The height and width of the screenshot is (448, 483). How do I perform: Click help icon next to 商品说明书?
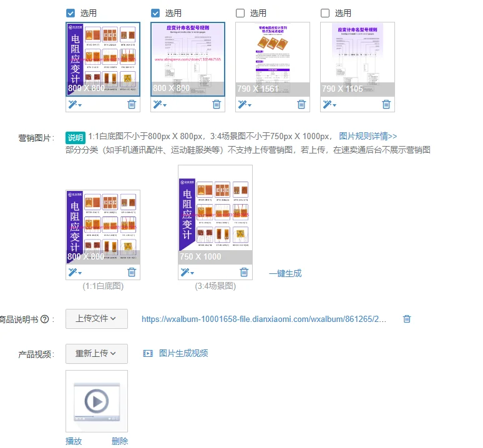[45, 319]
